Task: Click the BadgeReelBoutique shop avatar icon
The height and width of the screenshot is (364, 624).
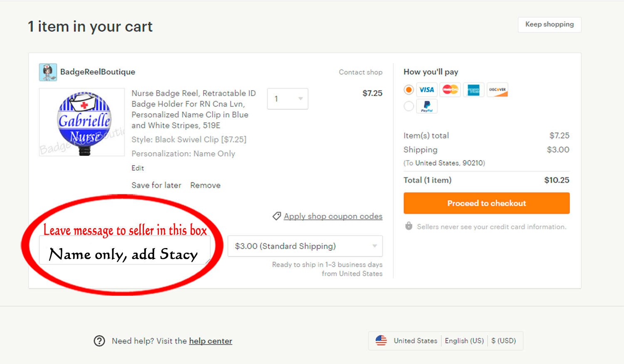Action: (48, 72)
